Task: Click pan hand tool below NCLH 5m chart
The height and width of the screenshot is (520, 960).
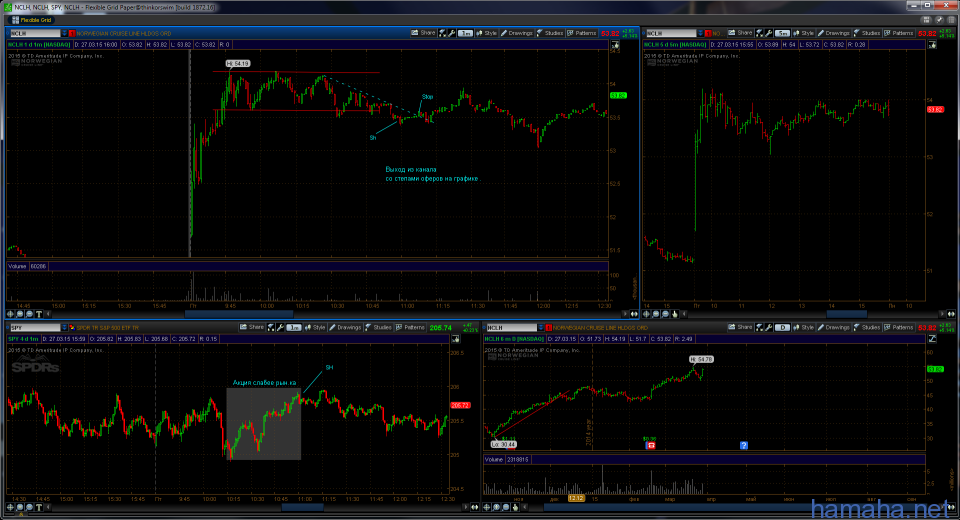Action: click(x=675, y=314)
